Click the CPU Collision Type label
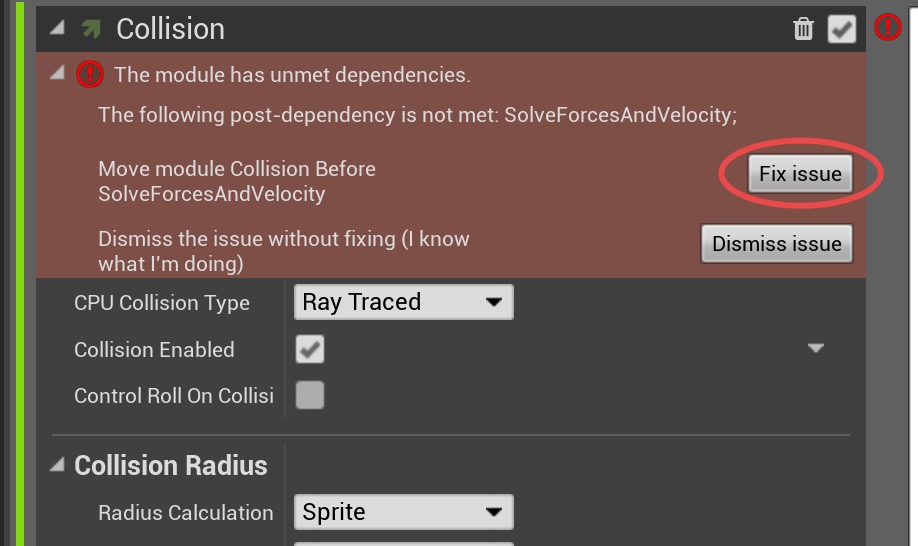The width and height of the screenshot is (918, 546). 161,303
